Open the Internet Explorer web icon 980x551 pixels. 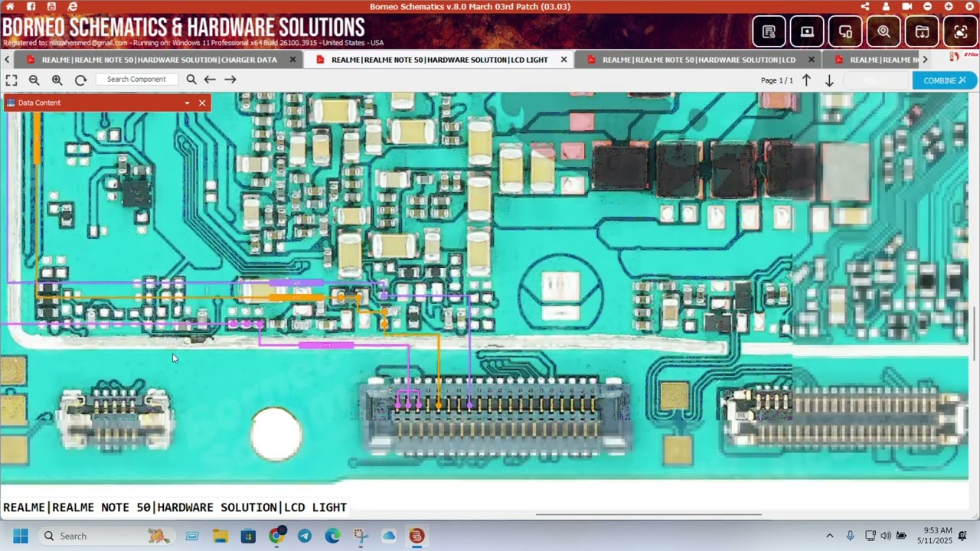(73, 6)
